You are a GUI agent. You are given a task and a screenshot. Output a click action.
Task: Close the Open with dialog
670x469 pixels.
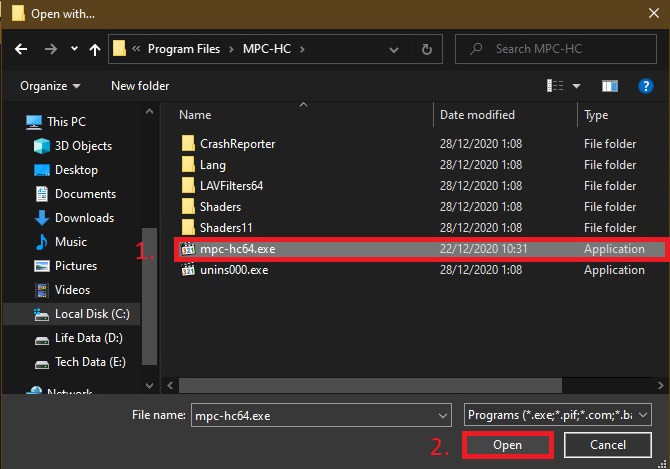click(x=653, y=13)
